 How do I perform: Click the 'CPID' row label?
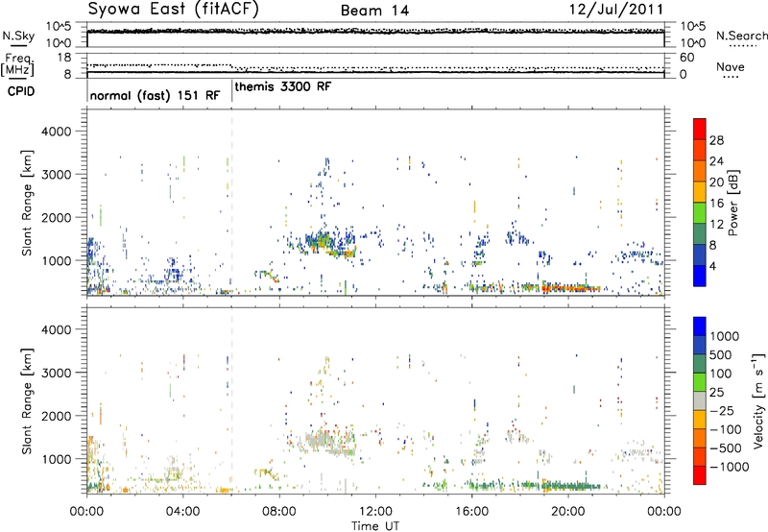20,91
